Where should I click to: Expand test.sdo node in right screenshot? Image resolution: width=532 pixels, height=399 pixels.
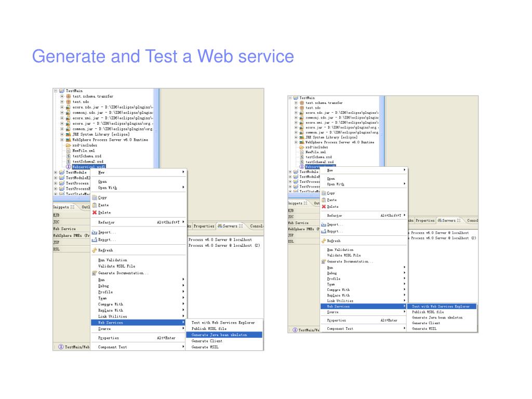296,108
